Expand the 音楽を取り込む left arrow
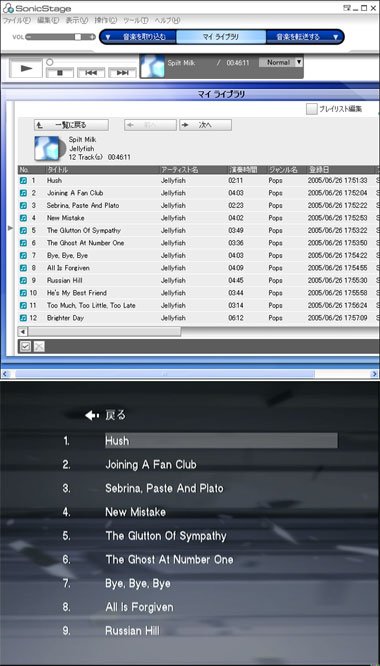Image resolution: width=380 pixels, height=666 pixels. (x=108, y=37)
